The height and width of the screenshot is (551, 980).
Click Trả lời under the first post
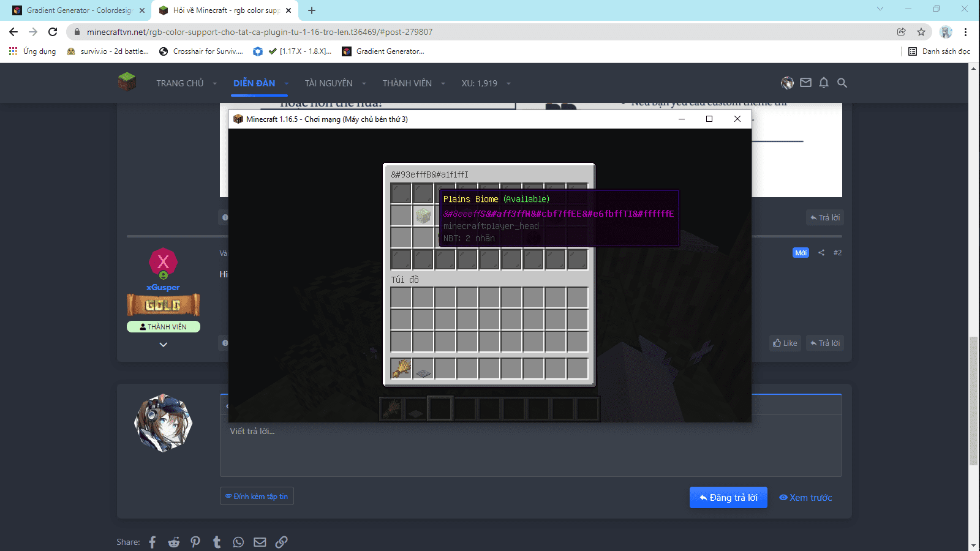[825, 217]
